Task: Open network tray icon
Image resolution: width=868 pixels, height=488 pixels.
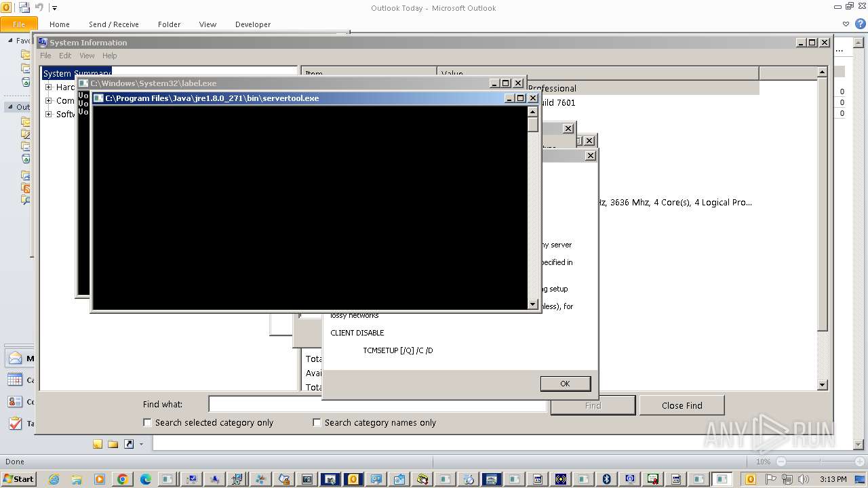Action: 787,479
